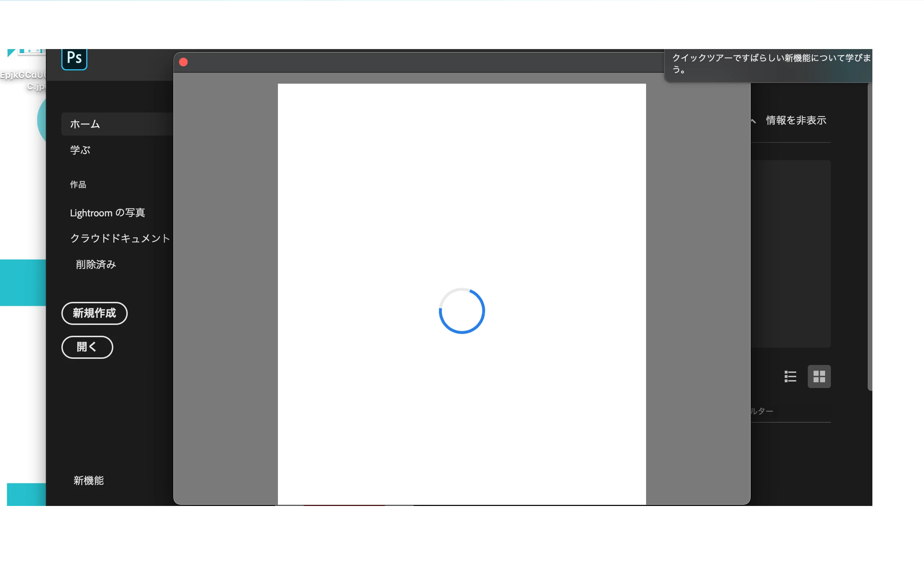
Task: Show 削除済み documents
Action: pyautogui.click(x=96, y=264)
